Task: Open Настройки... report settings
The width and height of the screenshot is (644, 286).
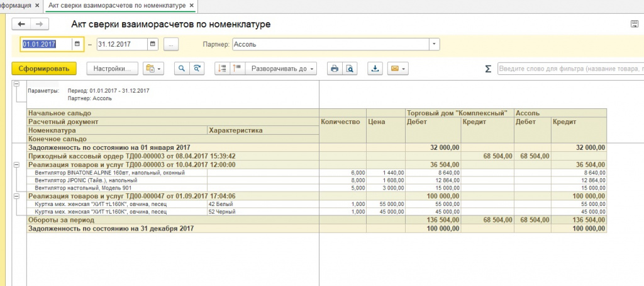Action: [112, 69]
